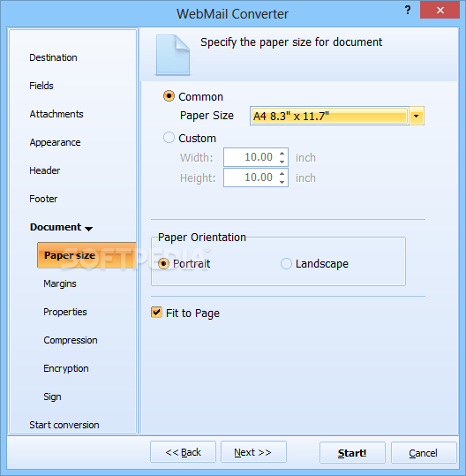Switch to the Appearance section
Screen dimensions: 466x476
56,142
